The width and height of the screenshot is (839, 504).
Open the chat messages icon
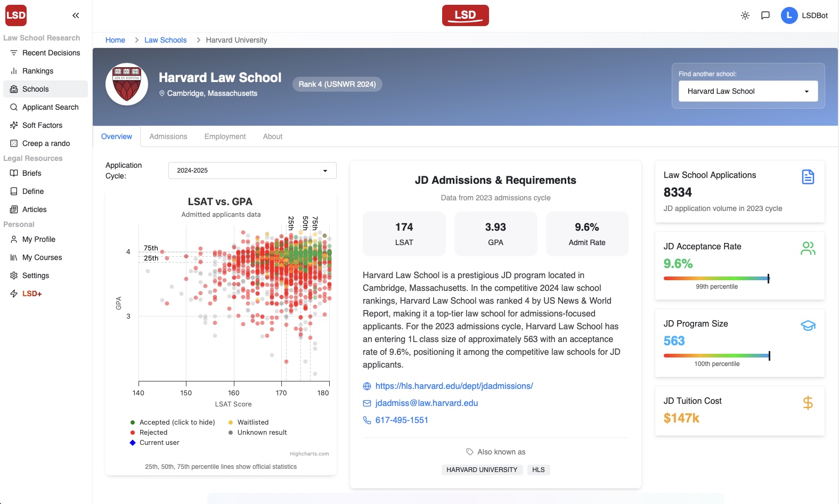(x=765, y=15)
